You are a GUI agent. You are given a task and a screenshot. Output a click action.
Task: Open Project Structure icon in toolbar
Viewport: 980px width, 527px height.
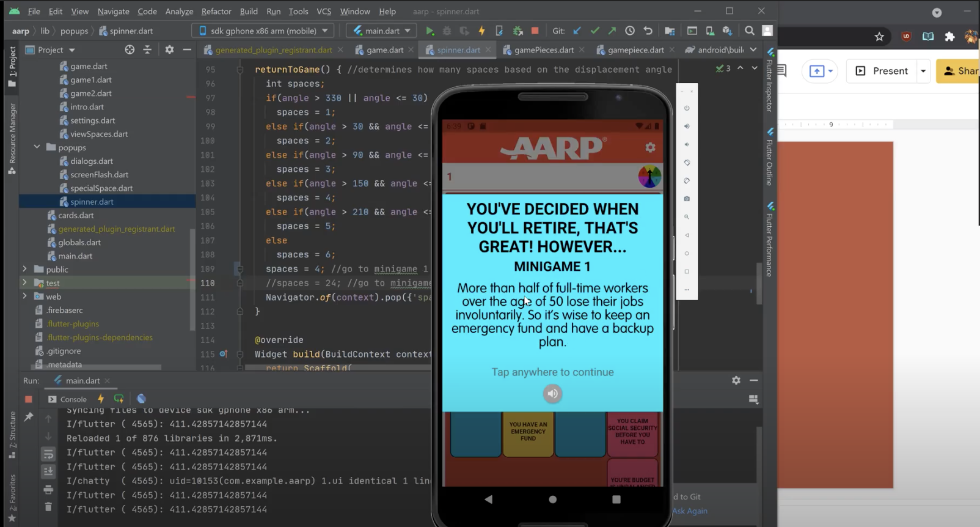(x=670, y=31)
